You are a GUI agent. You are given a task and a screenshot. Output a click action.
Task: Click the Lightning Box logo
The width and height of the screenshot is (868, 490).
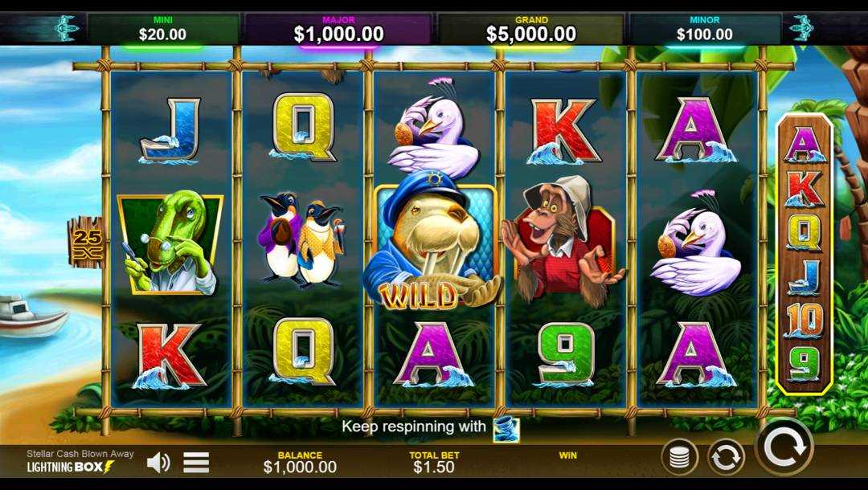click(x=71, y=467)
